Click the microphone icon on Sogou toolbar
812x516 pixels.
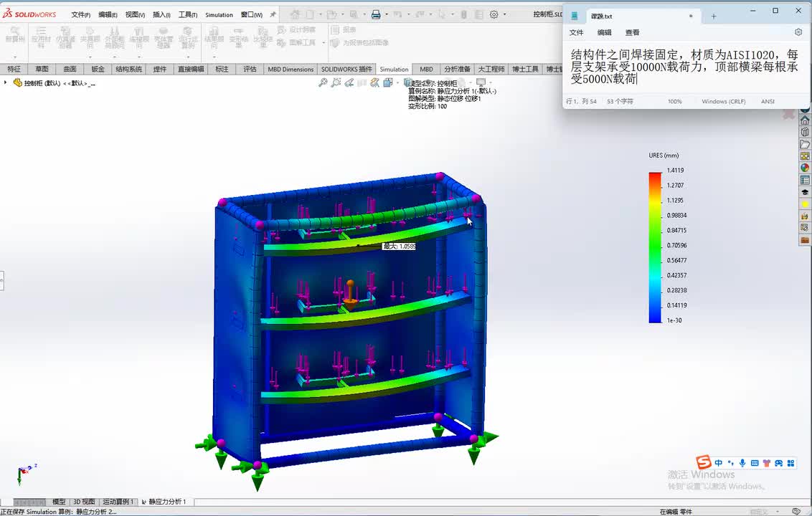742,463
